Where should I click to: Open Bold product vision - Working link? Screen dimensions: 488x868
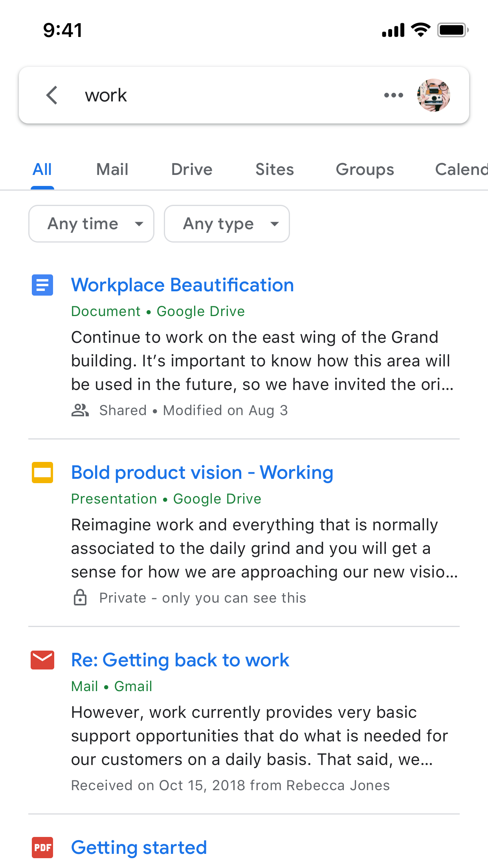(x=202, y=473)
